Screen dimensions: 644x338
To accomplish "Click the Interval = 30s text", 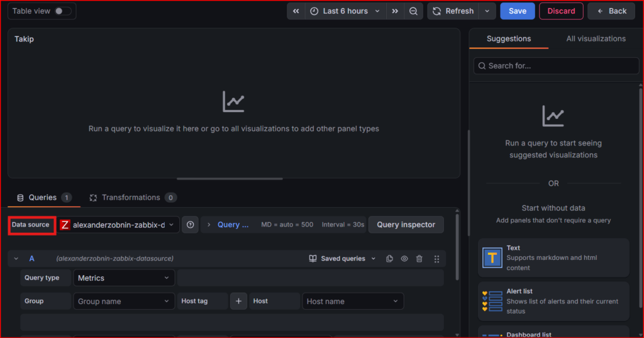I will [343, 225].
